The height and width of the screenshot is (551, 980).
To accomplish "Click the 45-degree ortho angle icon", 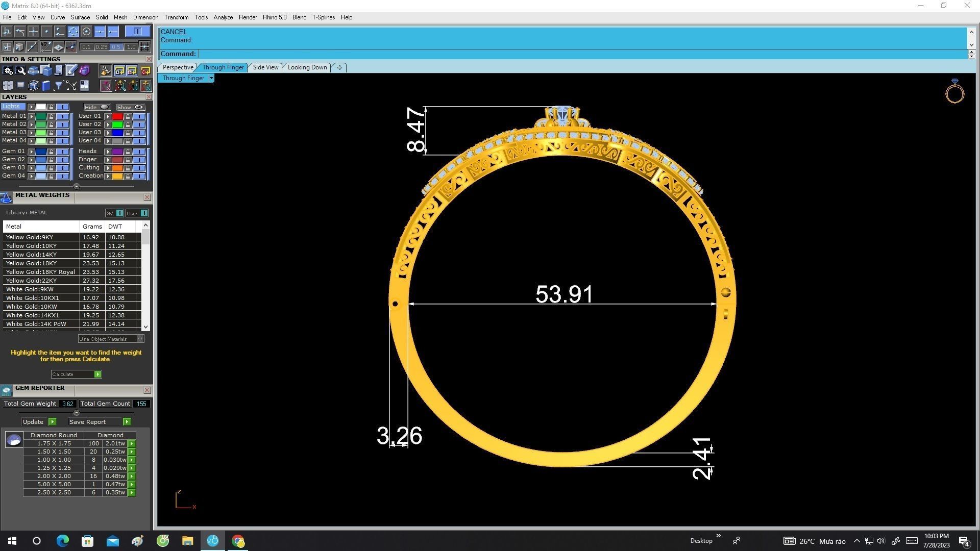I will (46, 47).
